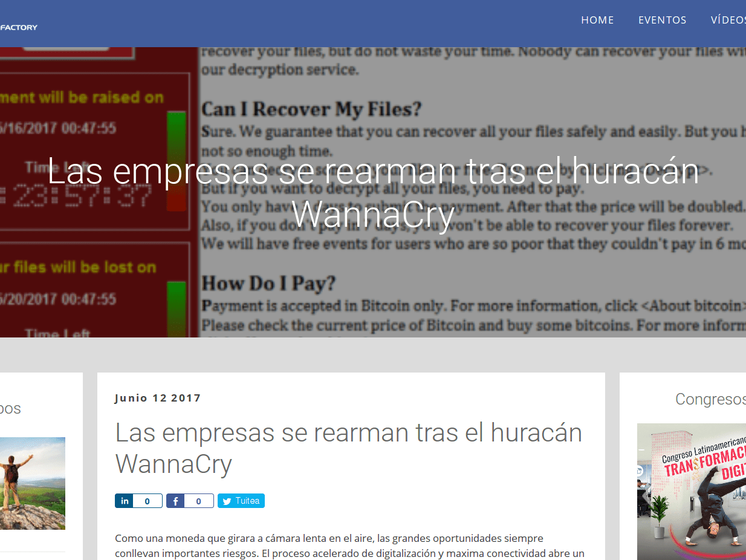Screen dimensions: 746x560
Task: Click the article title below the date
Action: [x=348, y=448]
